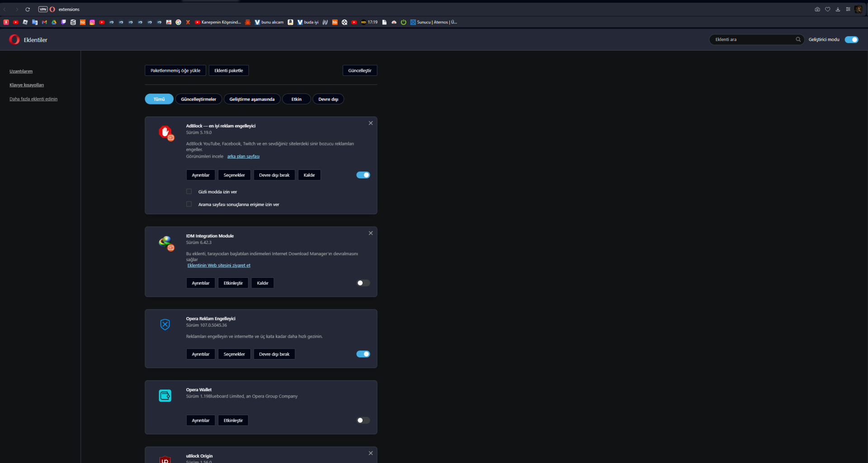This screenshot has height=463, width=868.
Task: Open AdBlock Ayrıntılar
Action: tap(201, 175)
